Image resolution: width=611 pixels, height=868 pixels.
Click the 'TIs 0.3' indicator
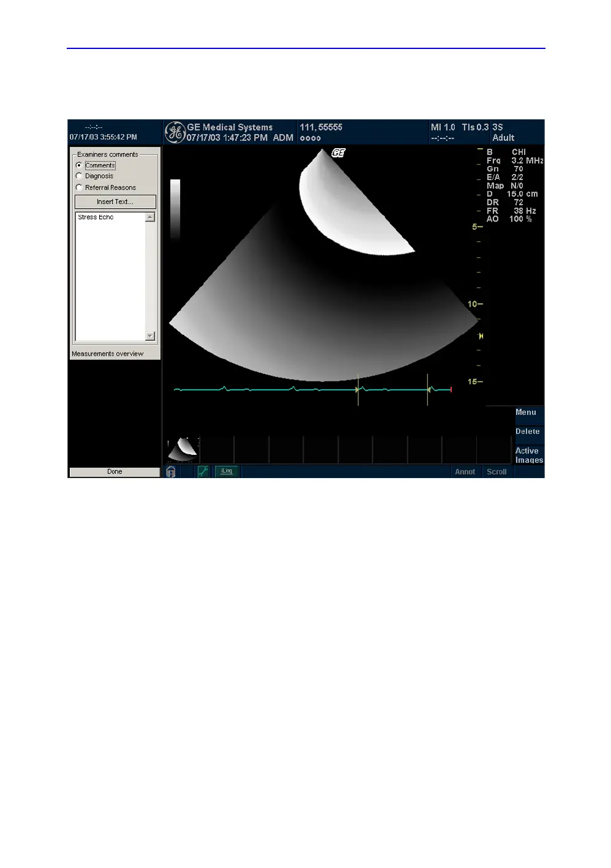pos(475,127)
